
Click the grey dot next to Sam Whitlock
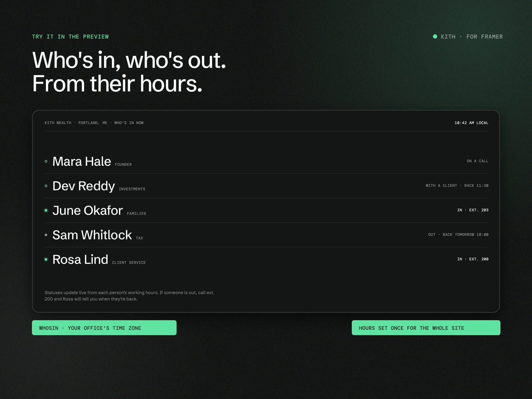coord(46,235)
